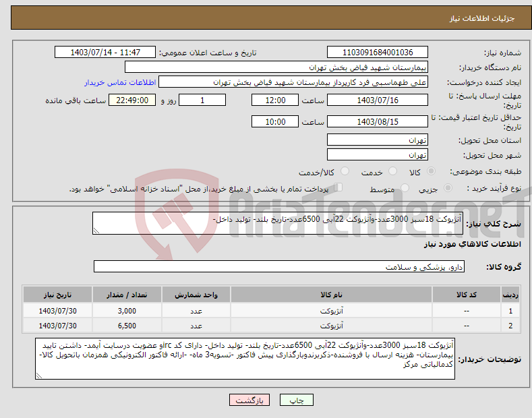Click the تاریخ نیاز column header
The height and width of the screenshot is (418, 532).
[x=57, y=295]
